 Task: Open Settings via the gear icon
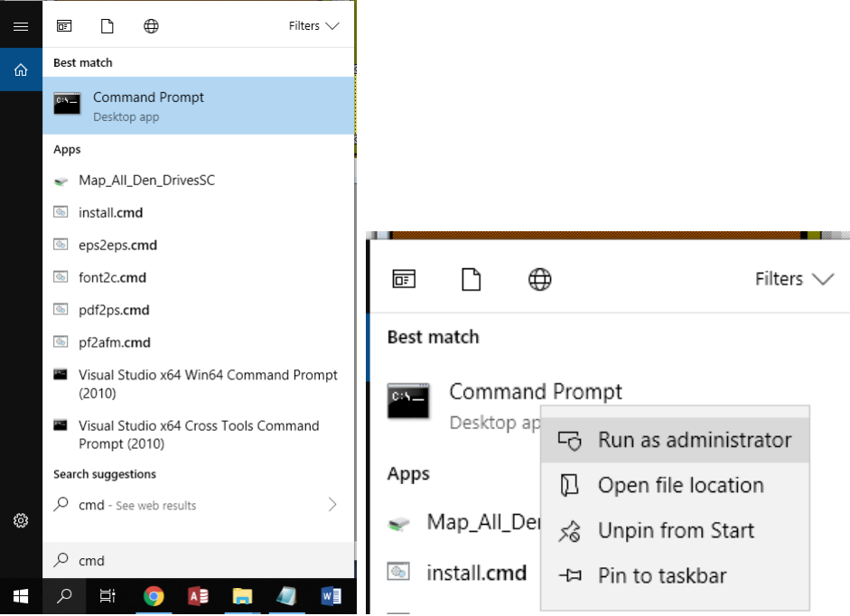pyautogui.click(x=21, y=520)
